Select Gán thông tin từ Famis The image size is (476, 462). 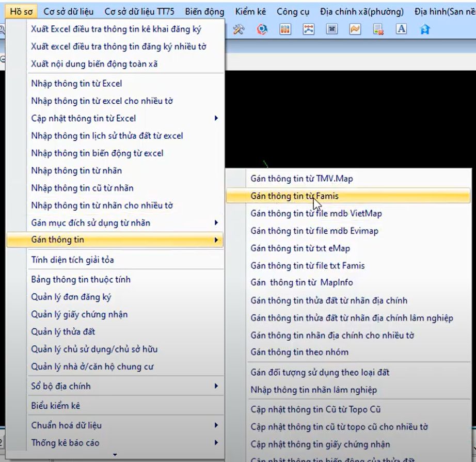295,196
